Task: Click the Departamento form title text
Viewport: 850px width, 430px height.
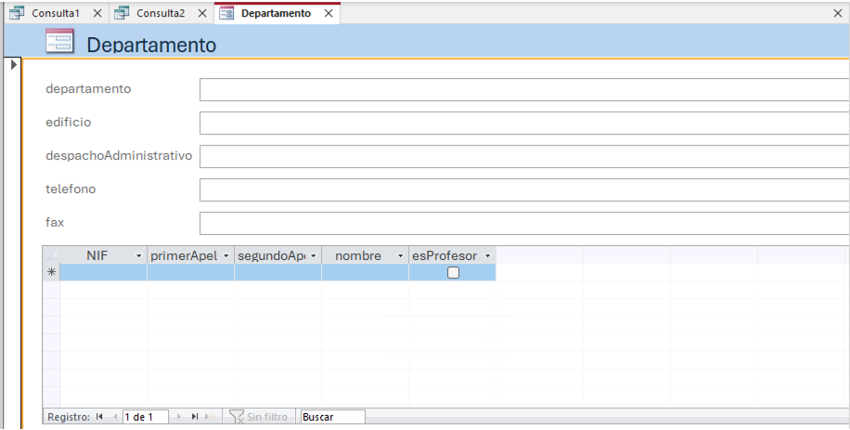Action: coord(151,45)
